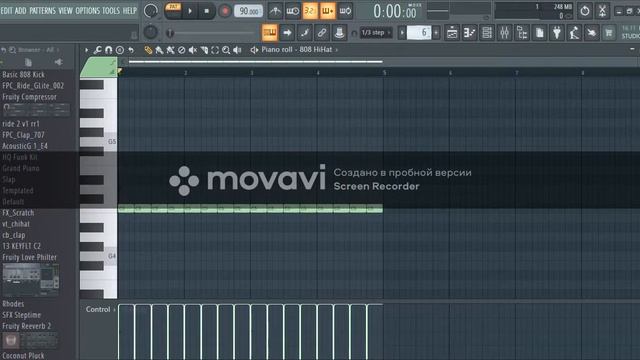Viewport: 640px width, 360px height.
Task: Open the 1/3 step snap dropdown
Action: (376, 33)
